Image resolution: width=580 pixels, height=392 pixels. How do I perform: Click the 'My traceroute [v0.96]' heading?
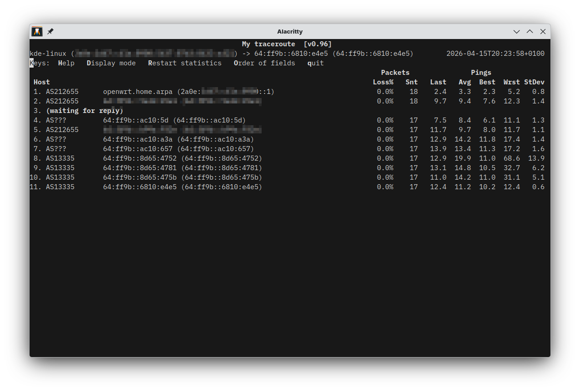pyautogui.click(x=287, y=44)
